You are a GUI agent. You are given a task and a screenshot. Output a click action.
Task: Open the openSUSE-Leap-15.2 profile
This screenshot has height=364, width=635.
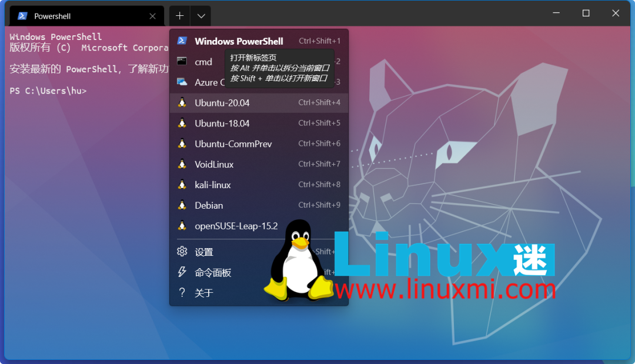(259, 226)
